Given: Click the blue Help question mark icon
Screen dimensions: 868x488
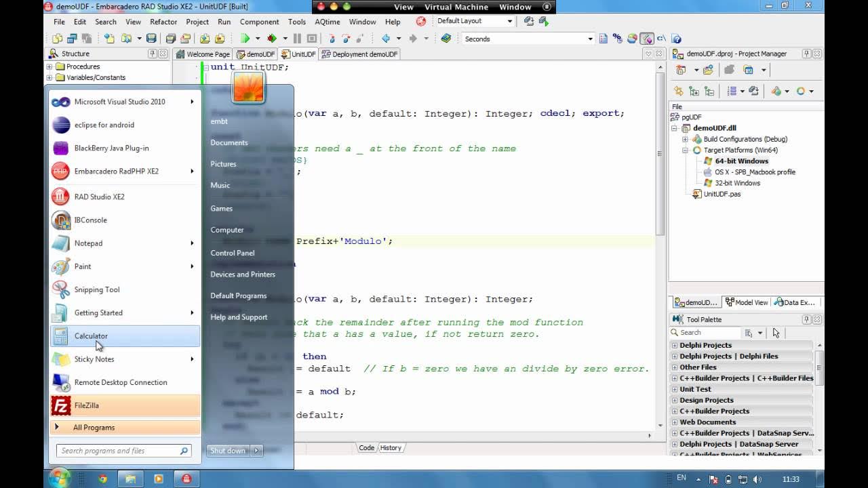Looking at the screenshot, I should point(676,39).
